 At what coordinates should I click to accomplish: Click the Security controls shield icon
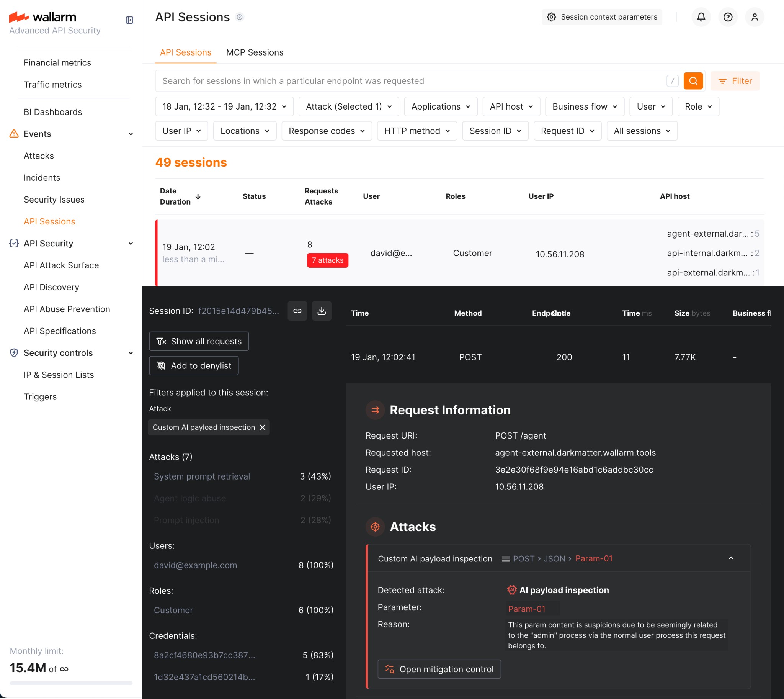click(13, 353)
